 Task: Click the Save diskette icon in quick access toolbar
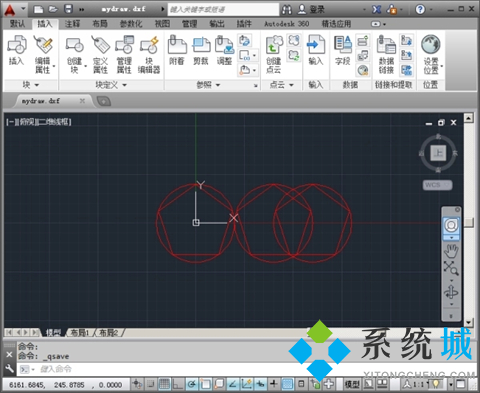click(68, 9)
